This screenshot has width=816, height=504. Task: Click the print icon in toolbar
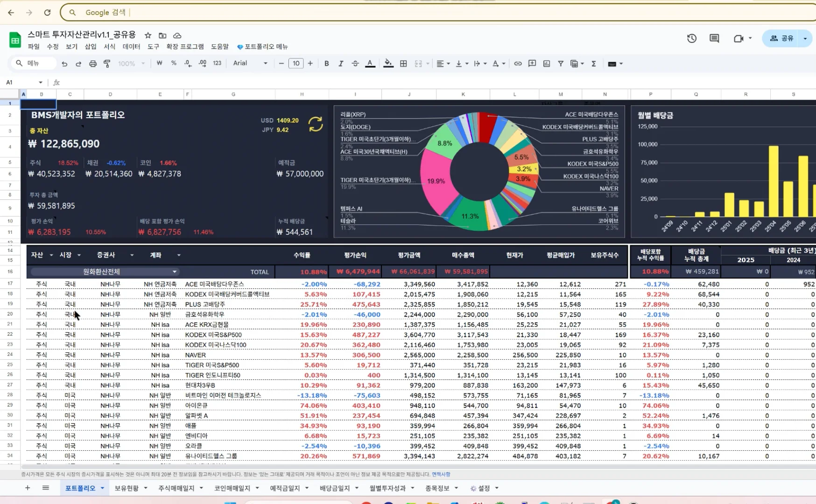[93, 63]
